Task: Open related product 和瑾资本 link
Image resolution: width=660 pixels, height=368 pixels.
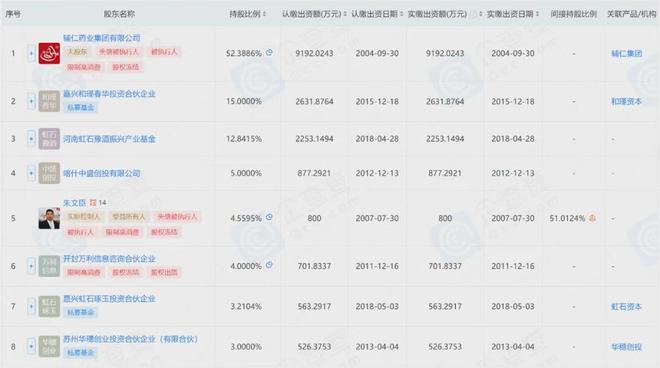Action: [627, 101]
